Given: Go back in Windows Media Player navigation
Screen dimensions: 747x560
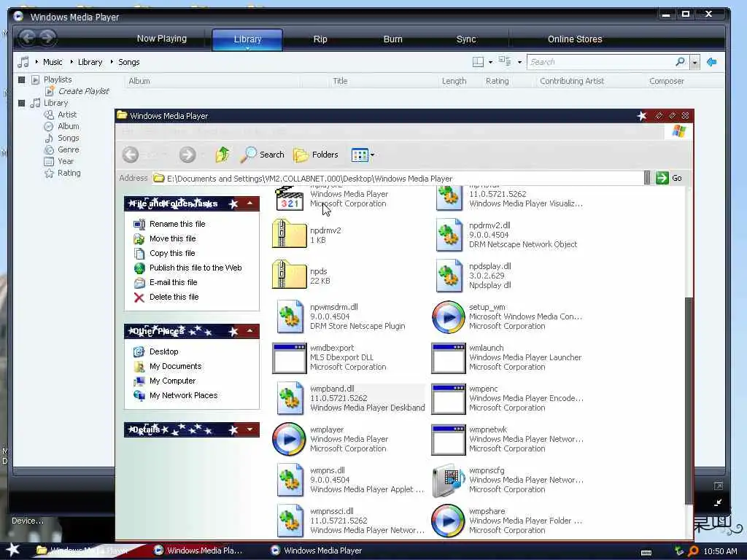Looking at the screenshot, I should (28, 38).
